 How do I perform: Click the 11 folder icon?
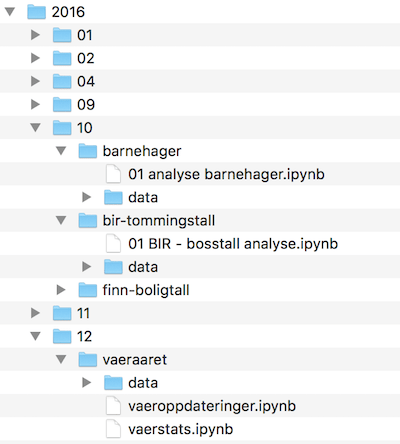coord(62,313)
